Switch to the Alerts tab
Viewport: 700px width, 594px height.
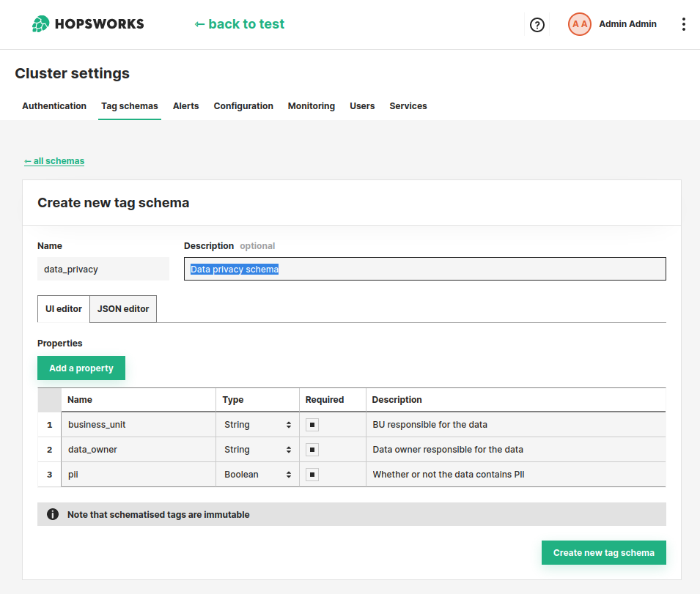coord(185,106)
